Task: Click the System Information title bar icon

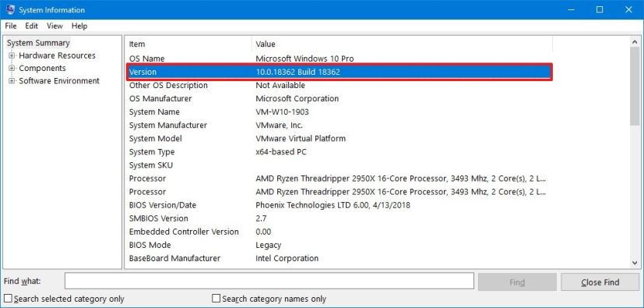Action: 10,9
